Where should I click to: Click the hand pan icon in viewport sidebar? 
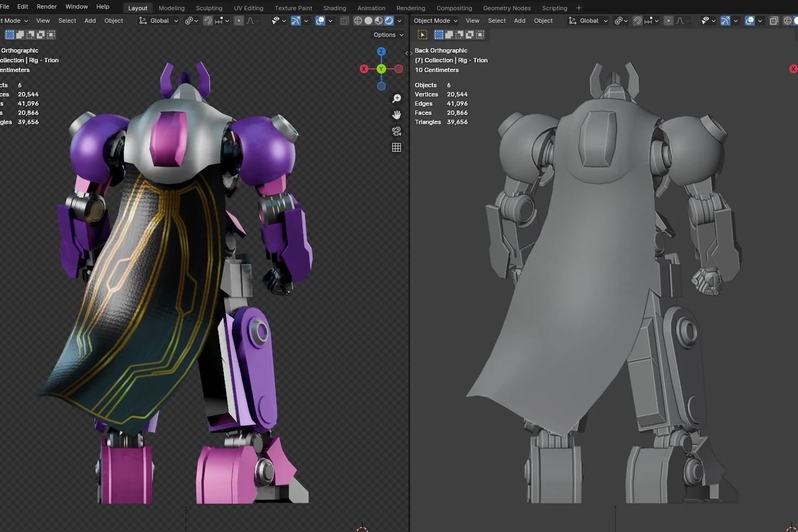coord(397,114)
